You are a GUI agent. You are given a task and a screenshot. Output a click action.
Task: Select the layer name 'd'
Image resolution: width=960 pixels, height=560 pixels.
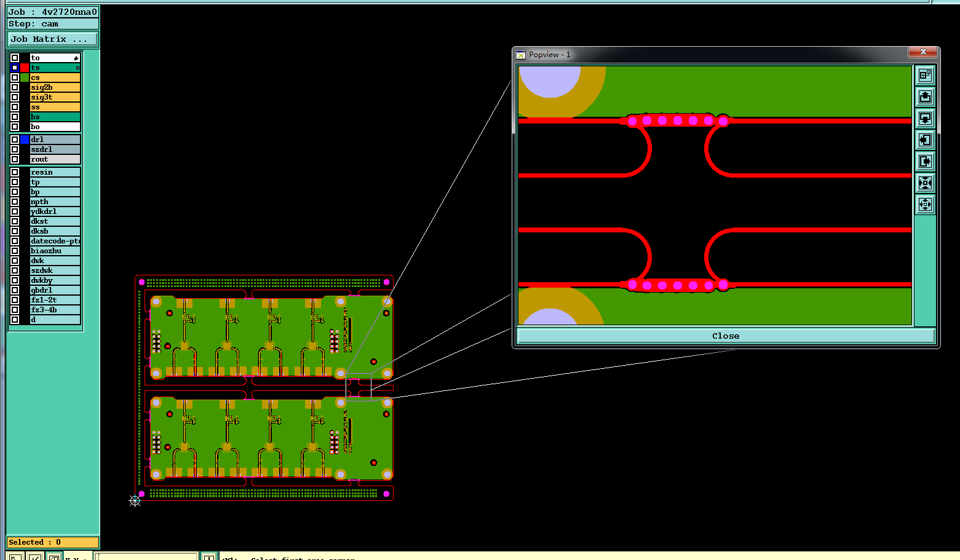[55, 320]
